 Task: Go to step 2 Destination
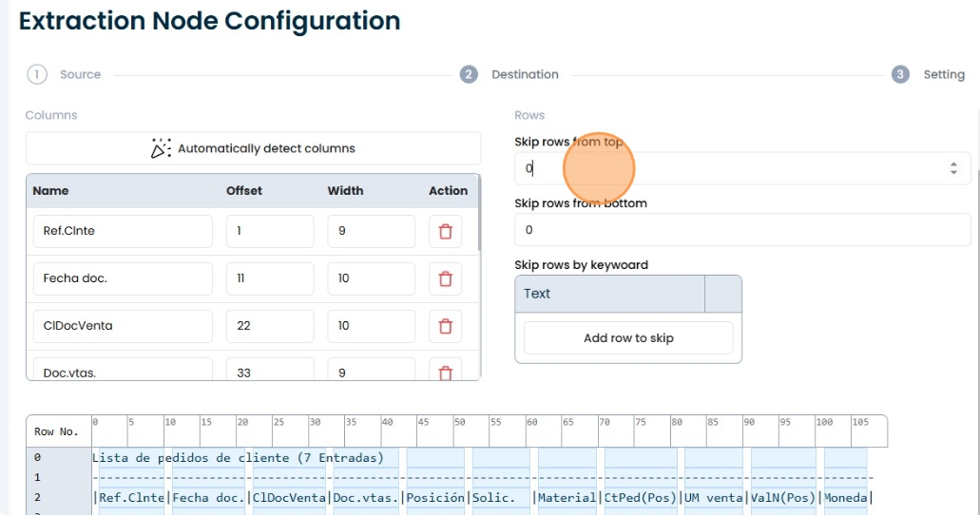point(509,74)
